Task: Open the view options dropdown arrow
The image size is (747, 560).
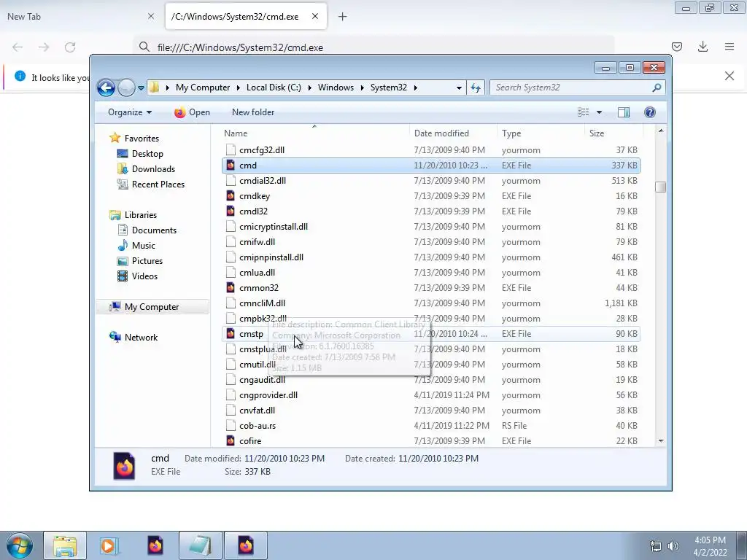Action: [x=600, y=112]
